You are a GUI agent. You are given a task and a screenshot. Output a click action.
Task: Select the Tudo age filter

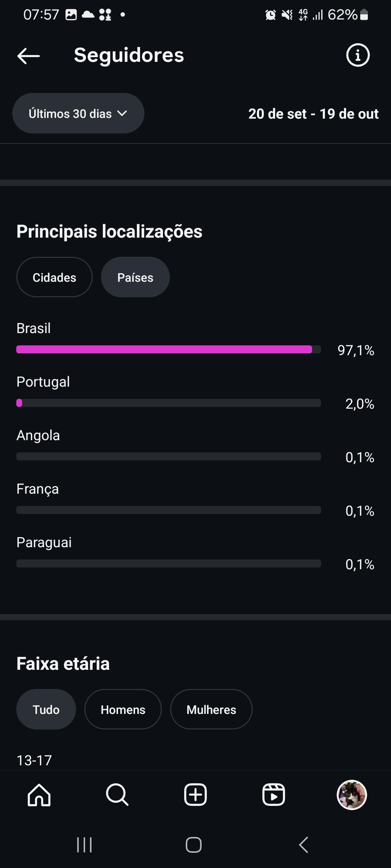pos(46,710)
